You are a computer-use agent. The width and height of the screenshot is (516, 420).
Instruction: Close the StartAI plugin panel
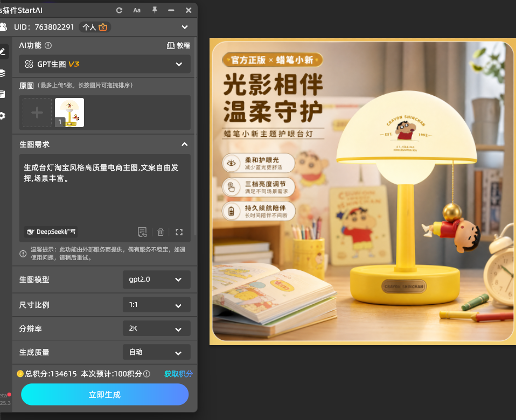[x=189, y=10]
